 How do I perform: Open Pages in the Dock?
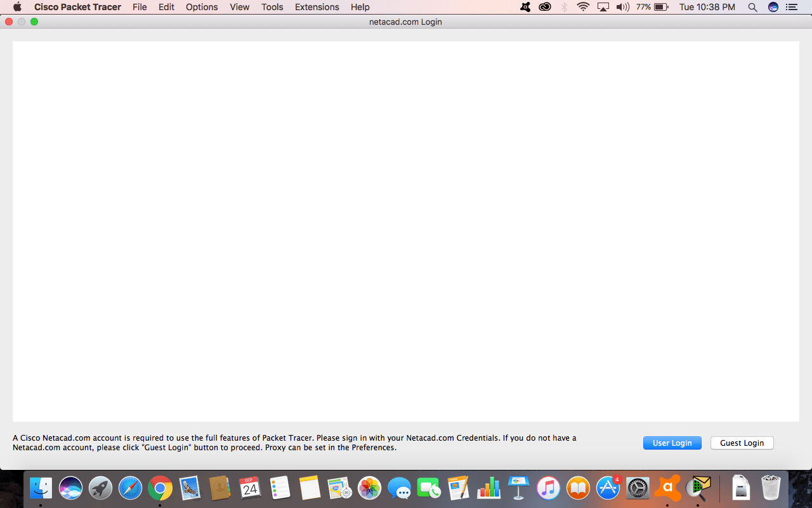(x=459, y=488)
